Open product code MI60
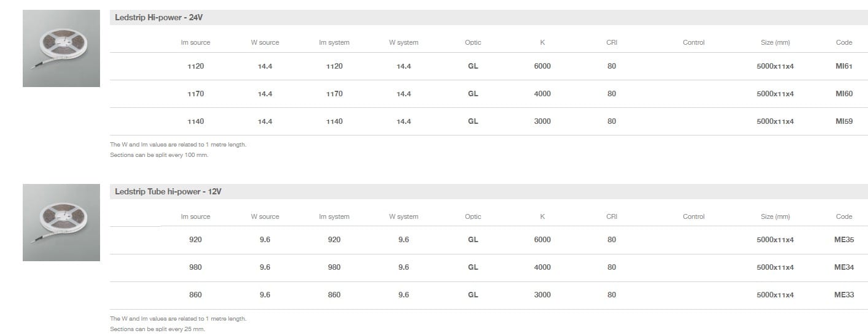This screenshot has width=868, height=336. coord(843,94)
